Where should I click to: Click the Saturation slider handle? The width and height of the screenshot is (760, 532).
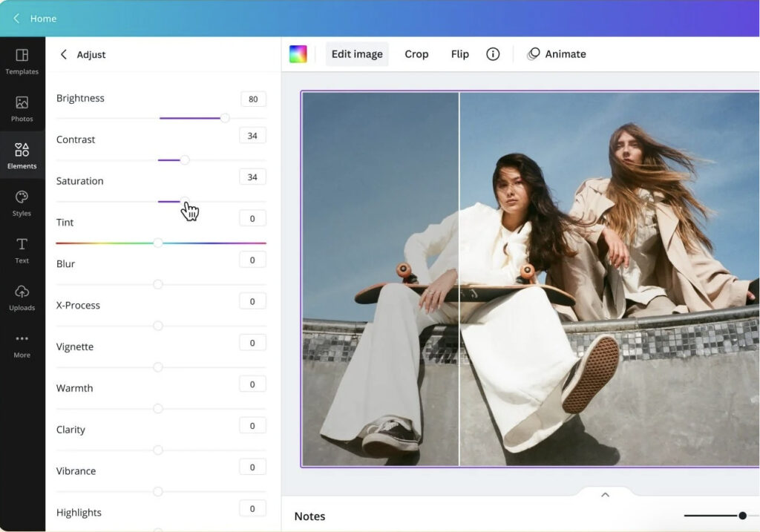tap(185, 201)
